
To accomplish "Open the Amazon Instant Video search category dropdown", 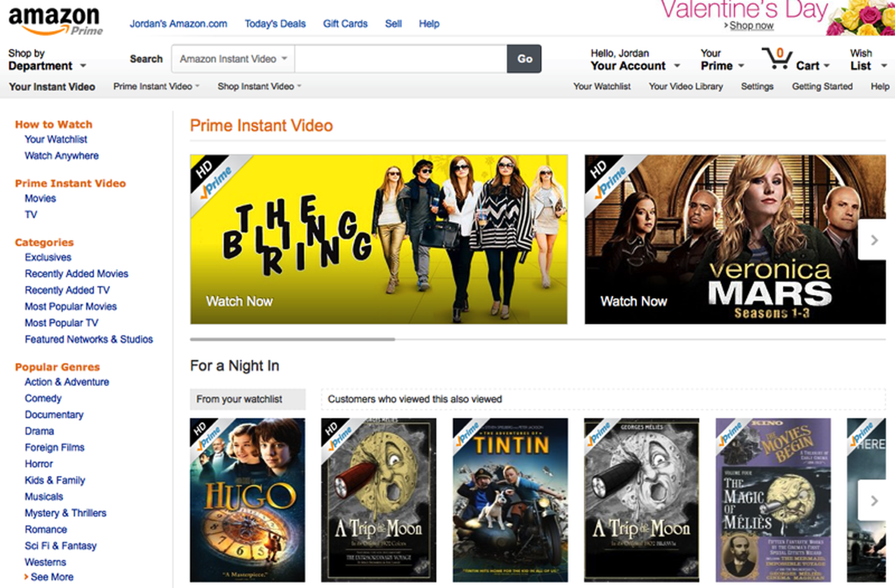I will point(232,59).
